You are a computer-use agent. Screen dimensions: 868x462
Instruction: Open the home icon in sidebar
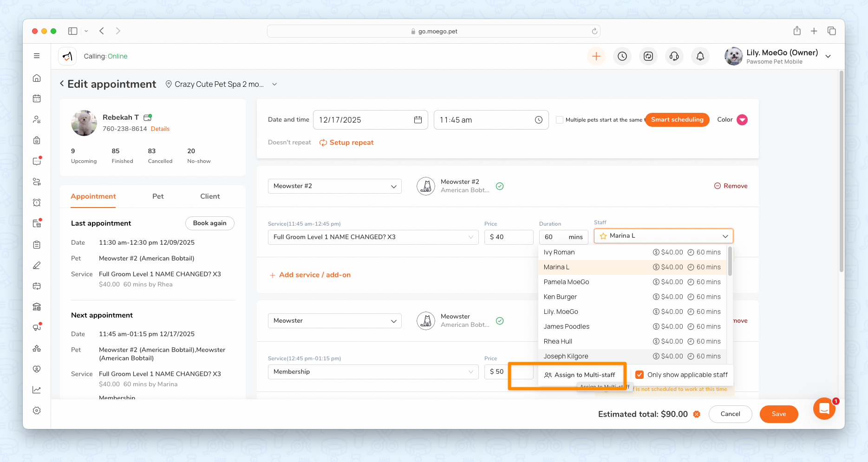point(37,78)
